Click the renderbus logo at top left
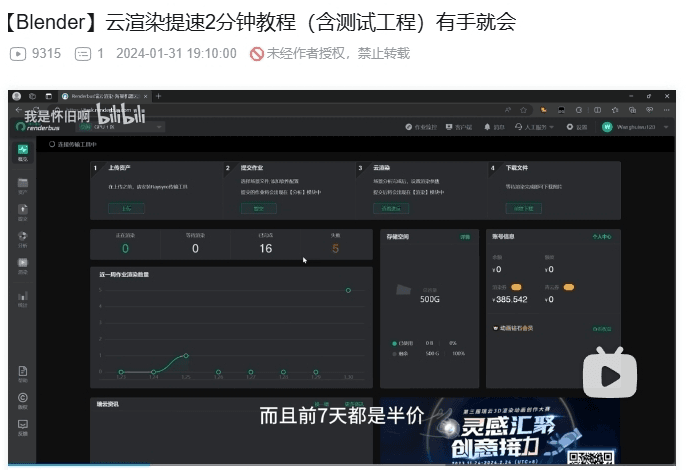687x470 pixels. (38, 127)
